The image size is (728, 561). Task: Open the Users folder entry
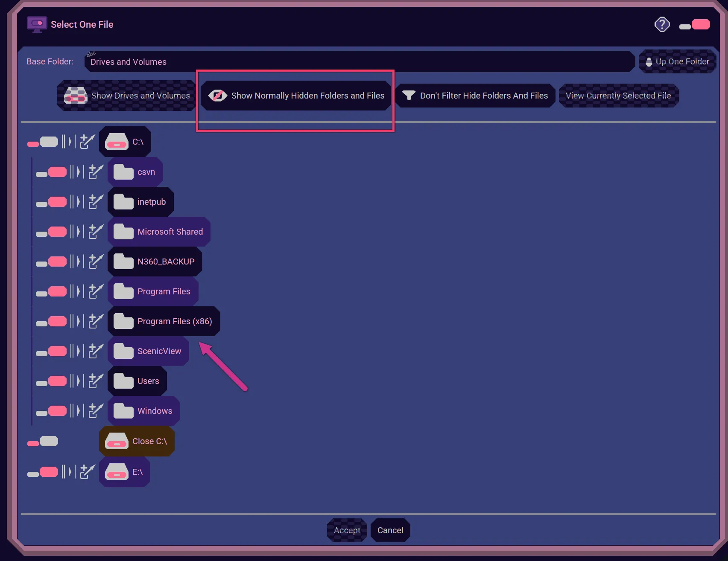(x=137, y=381)
